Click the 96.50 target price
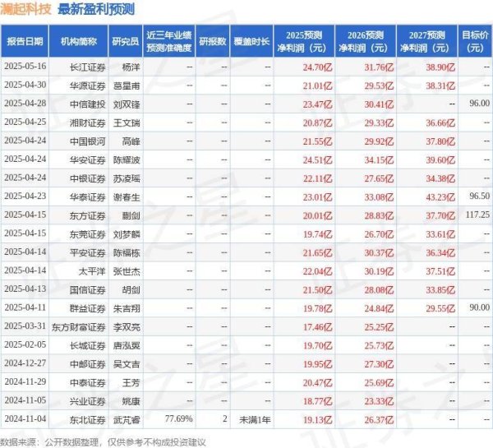This screenshot has width=493, height=448. coord(479,196)
